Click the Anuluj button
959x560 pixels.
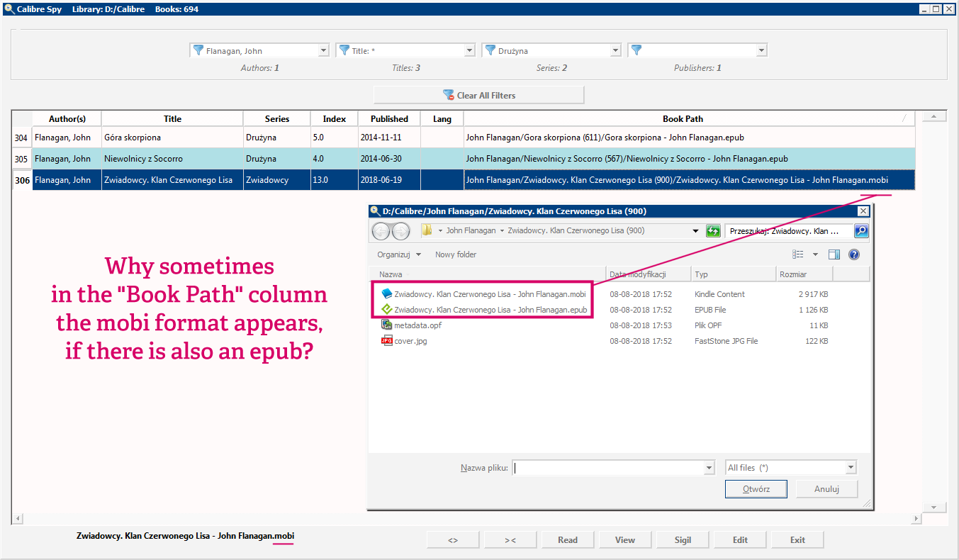pos(826,489)
